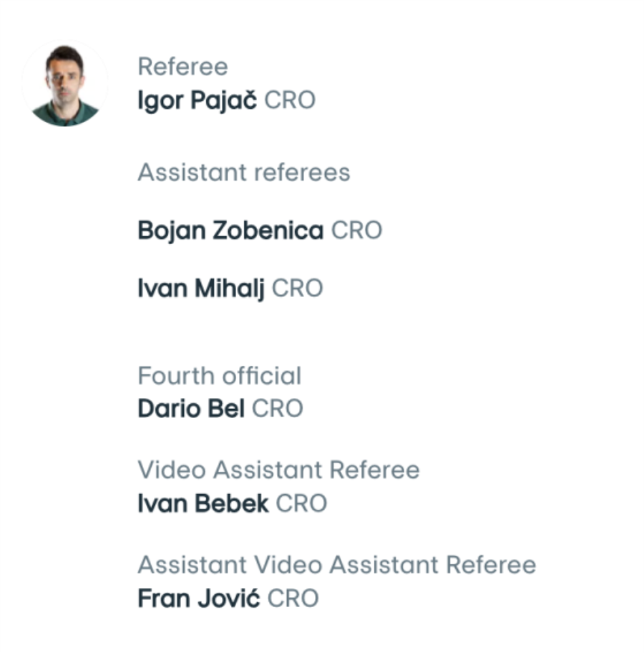Viewport: 644px width, 653px height.
Task: Click the CRO tag beside Igor Pajač
Action: 290,100
